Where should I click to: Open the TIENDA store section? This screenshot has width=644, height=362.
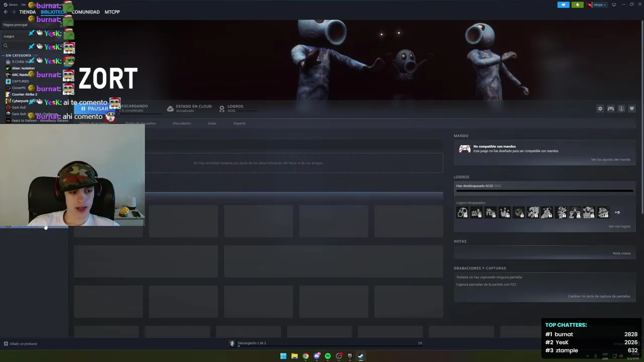click(27, 12)
